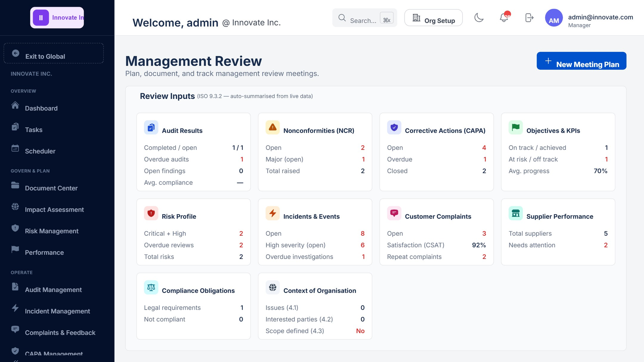This screenshot has height=362, width=644.
Task: Click Scope defined (4.3) No value
Action: tap(360, 331)
